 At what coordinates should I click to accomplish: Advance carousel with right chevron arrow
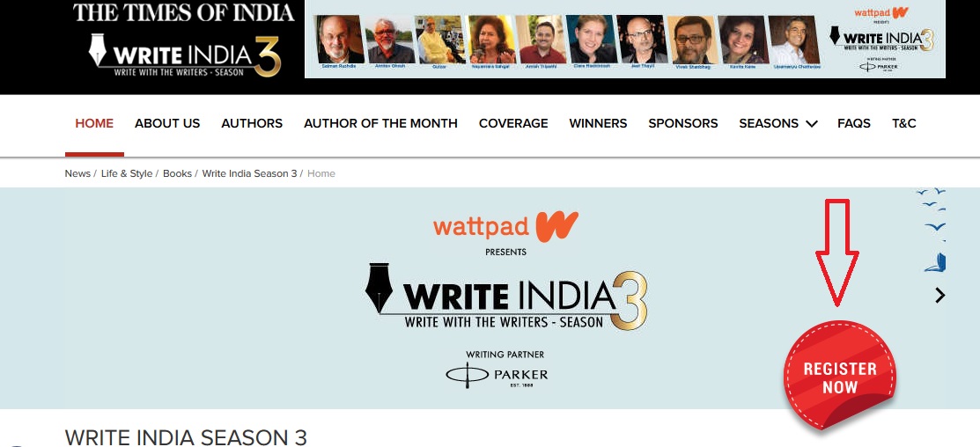939,296
